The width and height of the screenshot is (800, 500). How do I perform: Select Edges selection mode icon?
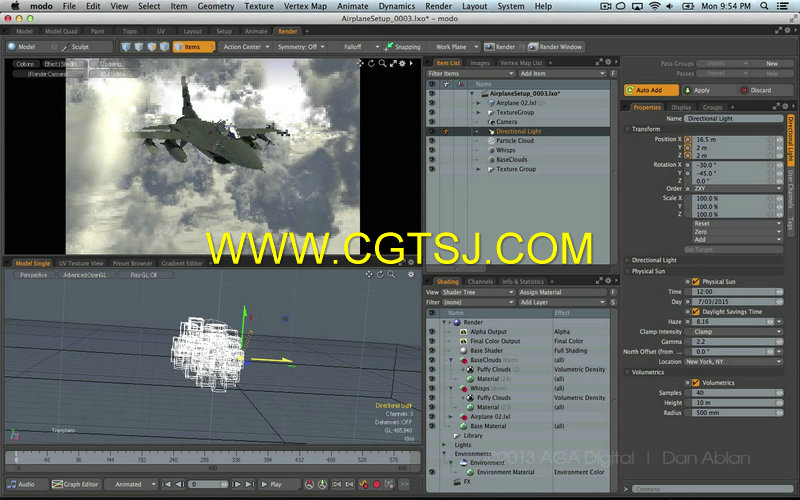pyautogui.click(x=139, y=47)
